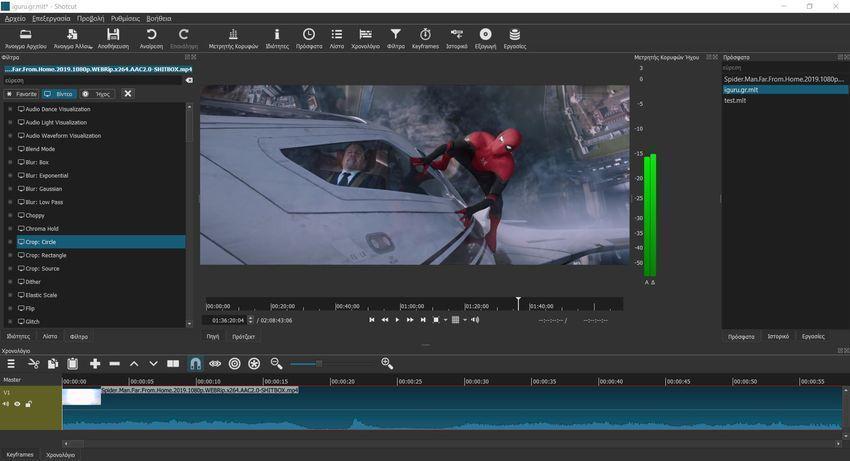The image size is (850, 461).
Task: Clear the filter search field icon
Action: click(x=189, y=80)
